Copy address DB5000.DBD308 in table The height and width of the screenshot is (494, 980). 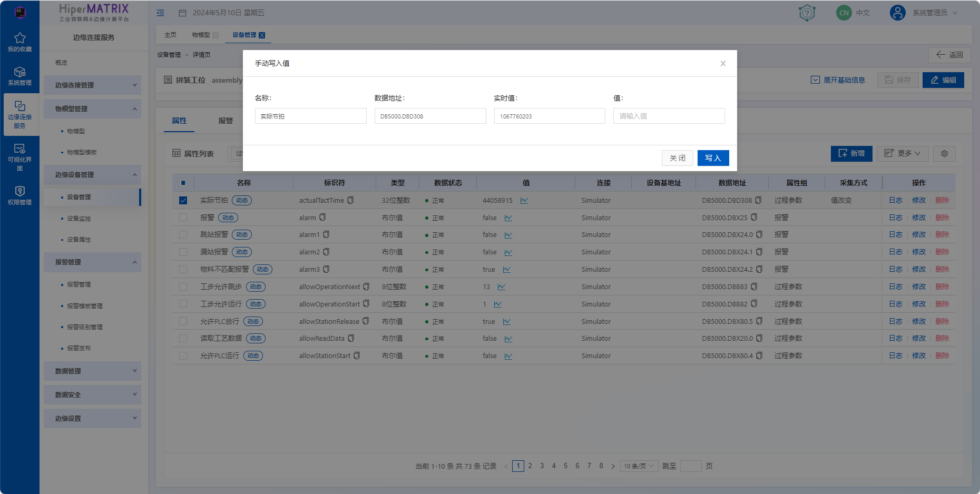[x=758, y=200]
